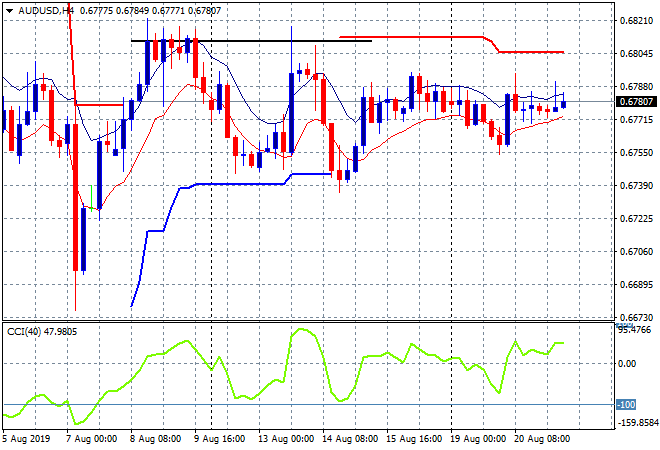Click the CCI -100 level label
The image size is (660, 450).
pyautogui.click(x=626, y=405)
